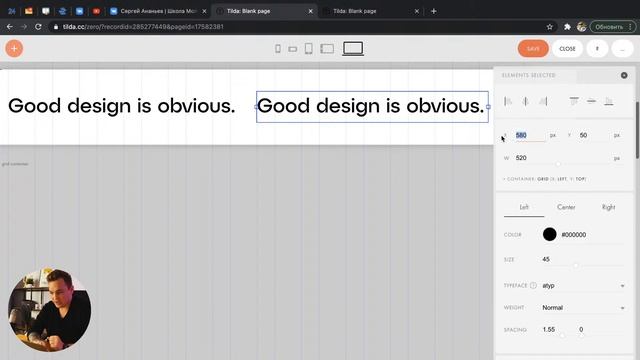Open the black color swatch picker
This screenshot has width=640, height=360.
pos(549,234)
